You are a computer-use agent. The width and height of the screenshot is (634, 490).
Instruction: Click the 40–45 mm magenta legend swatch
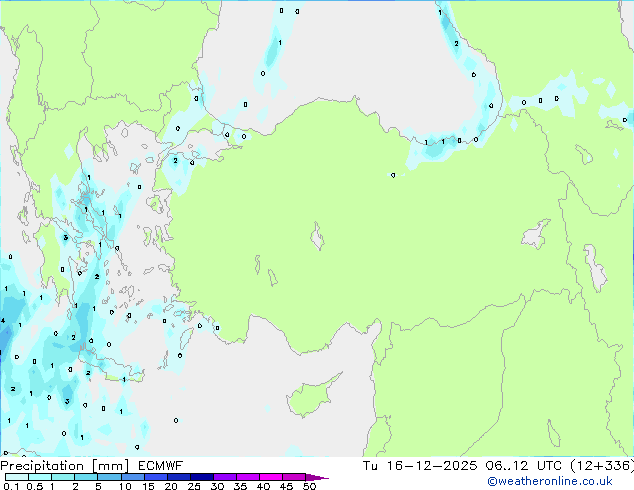coord(271,477)
